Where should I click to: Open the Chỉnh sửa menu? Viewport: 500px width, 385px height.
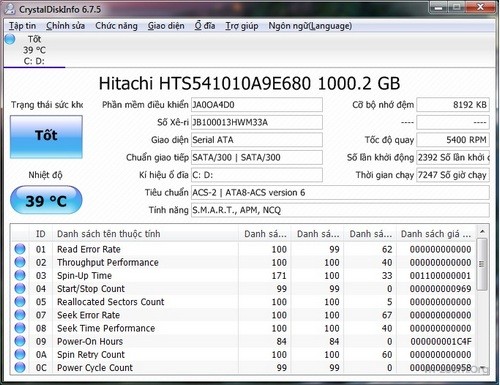point(65,26)
